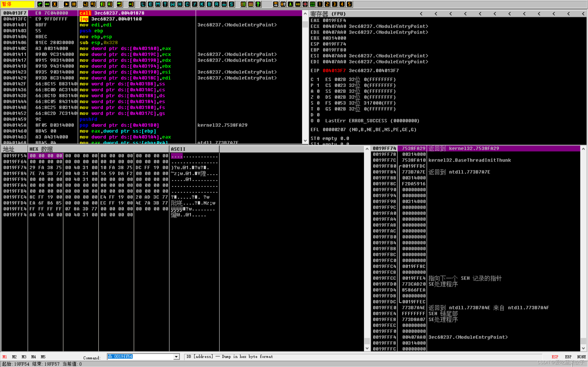Click the 地址 column header in dump
588x367 pixels.
pos(14,149)
